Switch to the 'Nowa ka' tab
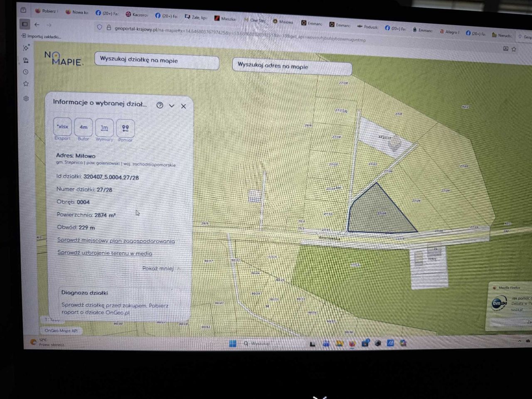The image size is (532, 399). point(77,12)
